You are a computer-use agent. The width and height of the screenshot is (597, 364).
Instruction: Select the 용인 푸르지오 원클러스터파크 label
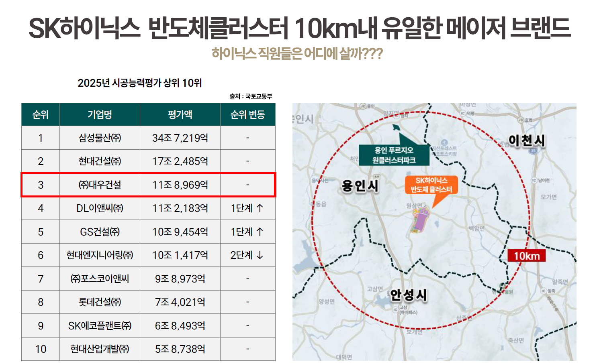pos(394,155)
